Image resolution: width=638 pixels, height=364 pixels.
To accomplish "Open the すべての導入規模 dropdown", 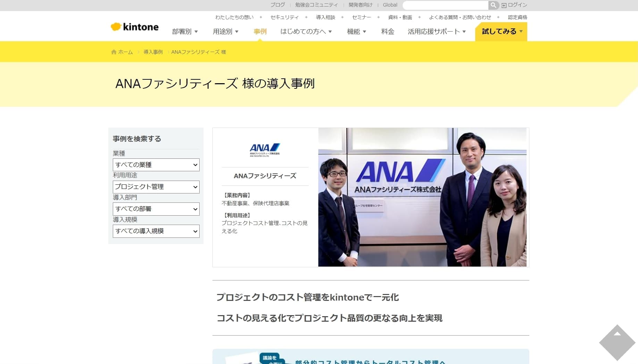I will point(156,231).
